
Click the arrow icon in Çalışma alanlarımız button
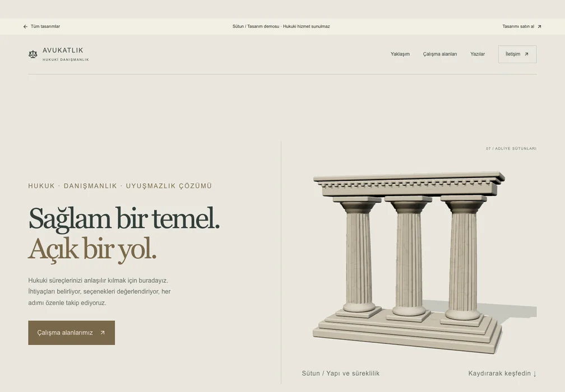103,333
